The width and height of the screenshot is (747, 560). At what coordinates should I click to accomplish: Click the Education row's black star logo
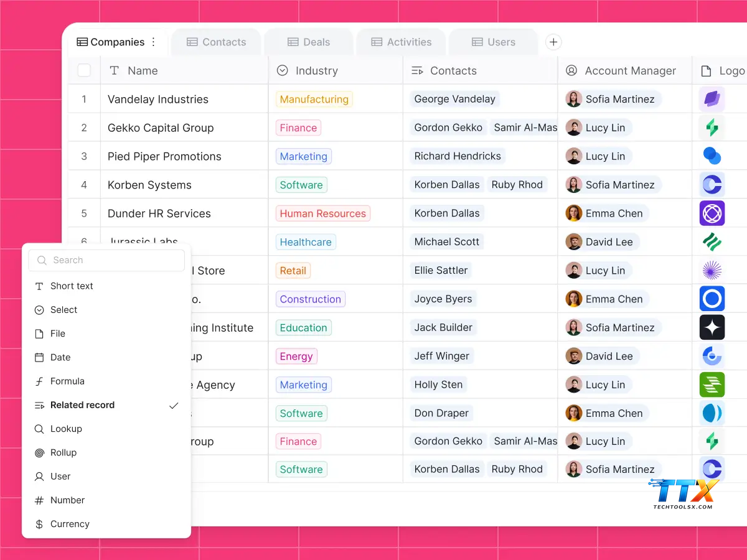pyautogui.click(x=712, y=327)
